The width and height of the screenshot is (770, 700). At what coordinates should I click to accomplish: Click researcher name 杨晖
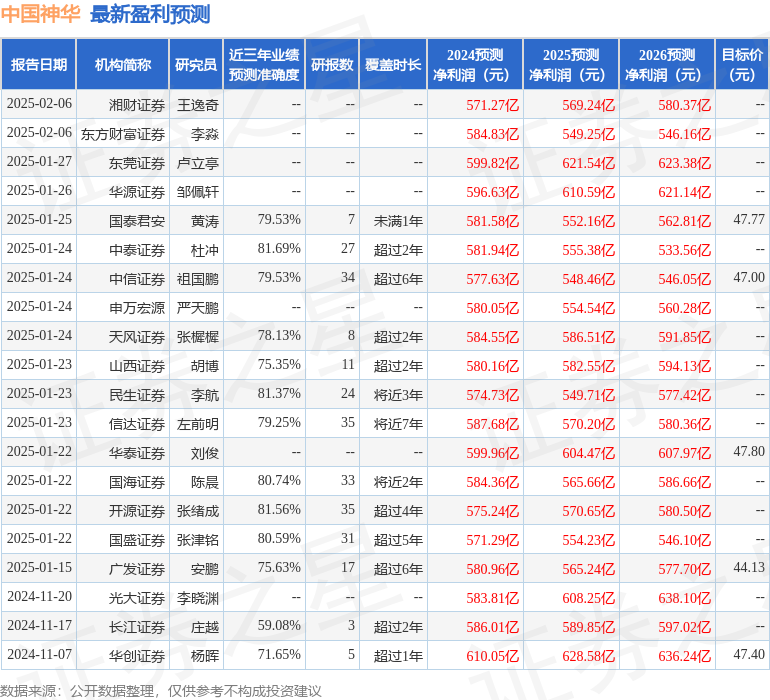205,656
